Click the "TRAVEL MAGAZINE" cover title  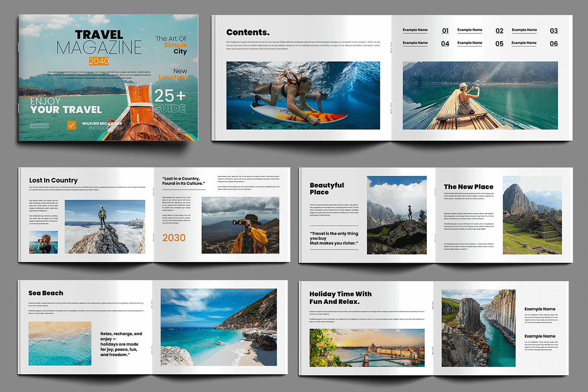[99, 42]
